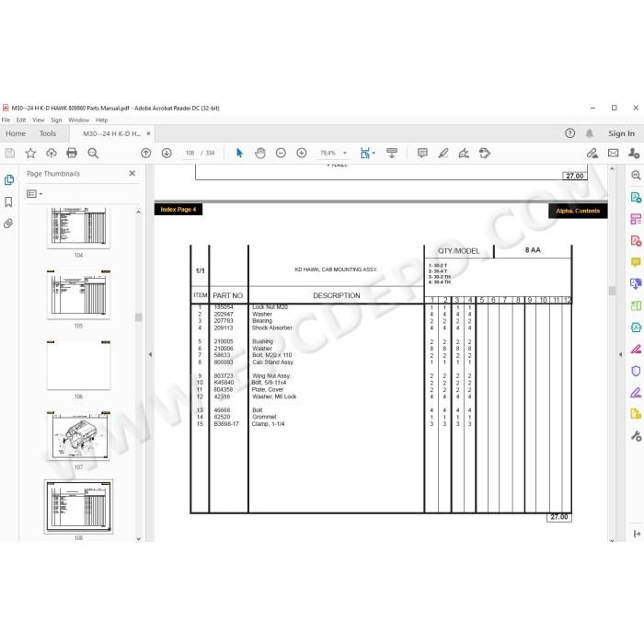Click the document vertical scrollbar thumb

[x=612, y=291]
